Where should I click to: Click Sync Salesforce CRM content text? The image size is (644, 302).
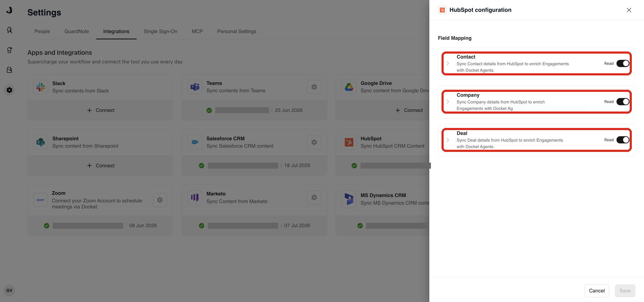240,146
